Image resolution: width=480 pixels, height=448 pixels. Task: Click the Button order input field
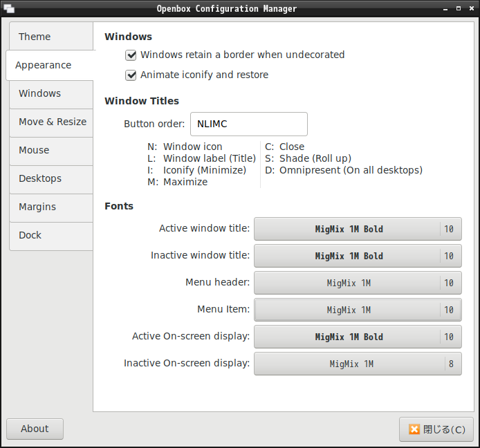coord(249,124)
